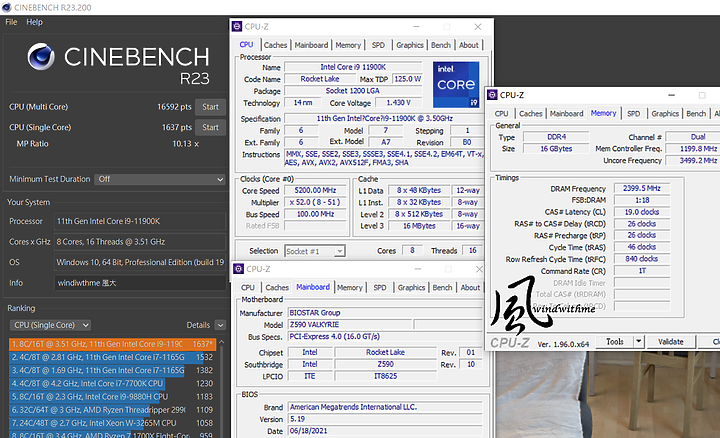Click the OS field showing Windows 10
This screenshot has height=438, width=720.
pos(140,262)
